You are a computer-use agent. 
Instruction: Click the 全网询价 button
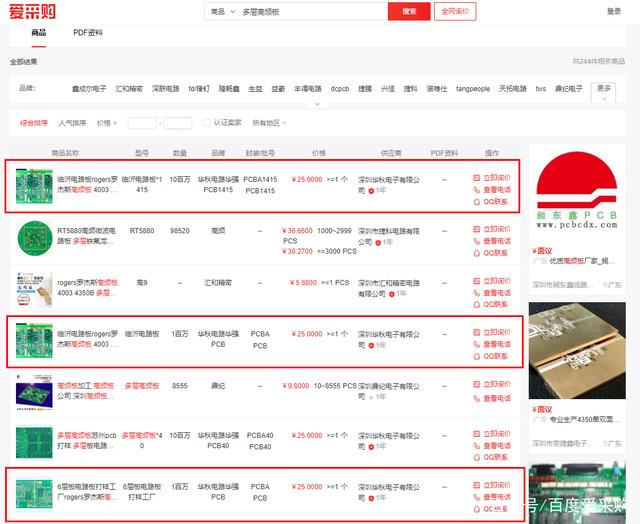click(x=455, y=11)
